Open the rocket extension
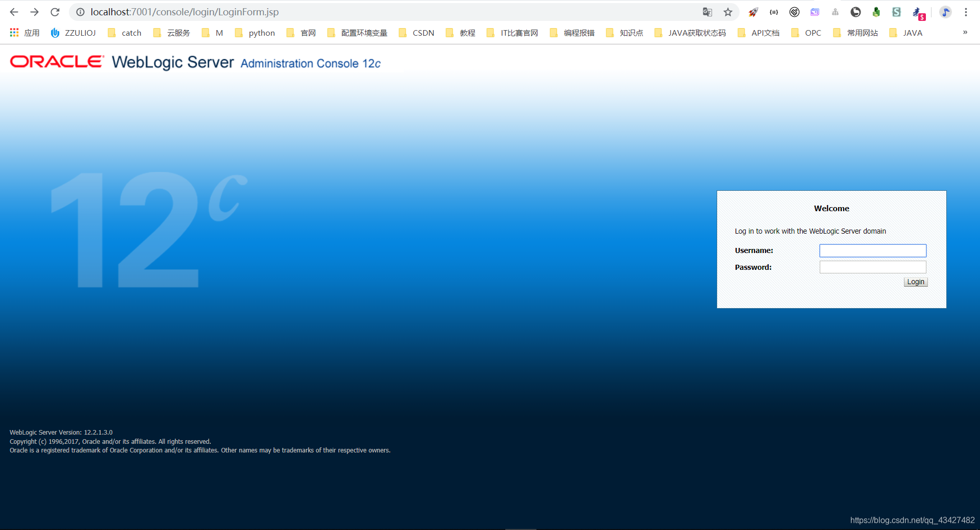Viewport: 980px width, 530px height. point(753,12)
